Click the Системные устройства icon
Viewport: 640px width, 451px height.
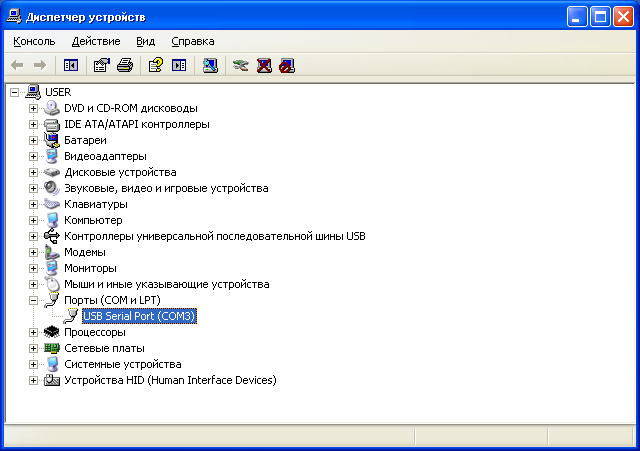(52, 364)
